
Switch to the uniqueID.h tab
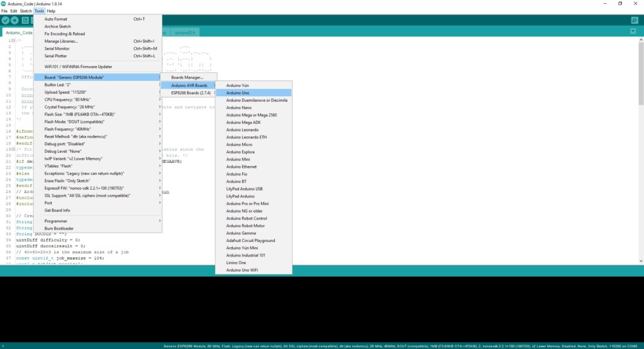(186, 33)
